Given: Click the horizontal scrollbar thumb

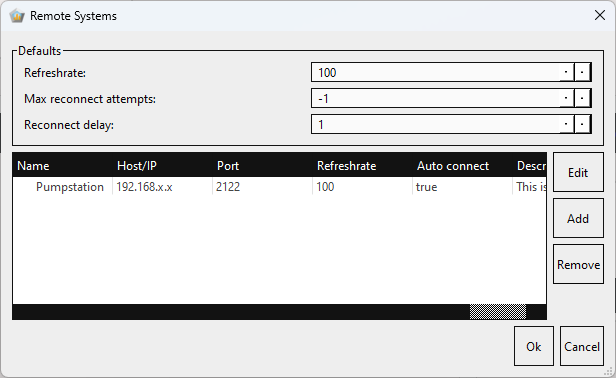Looking at the screenshot, I should [498, 312].
